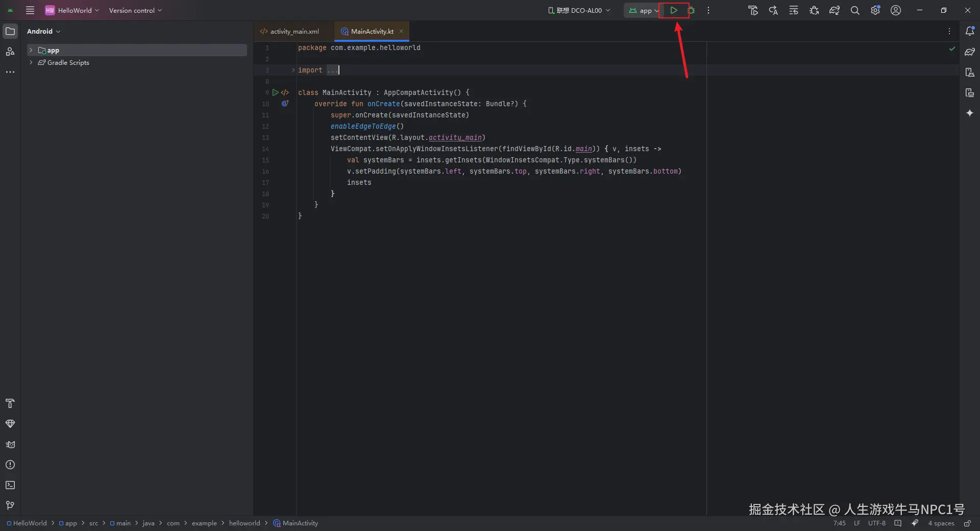Open the 4 spaces indent settings
This screenshot has width=980, height=531.
coord(941,523)
